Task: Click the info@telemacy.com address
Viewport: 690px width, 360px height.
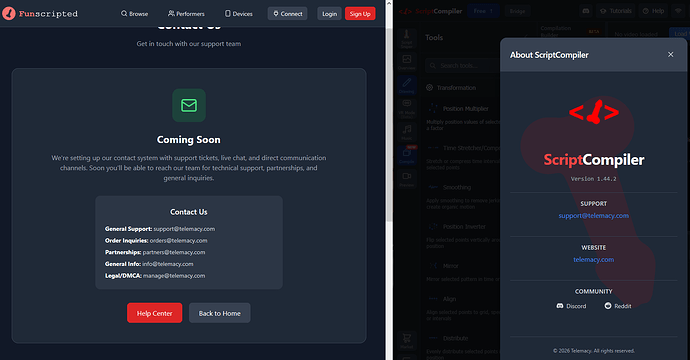Action: point(168,264)
